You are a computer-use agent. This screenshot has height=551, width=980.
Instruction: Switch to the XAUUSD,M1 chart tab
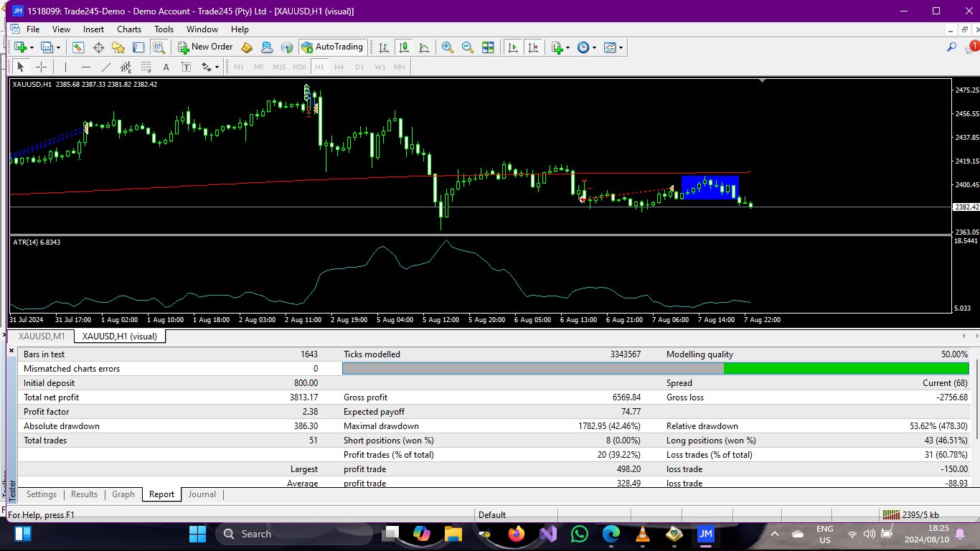[42, 336]
